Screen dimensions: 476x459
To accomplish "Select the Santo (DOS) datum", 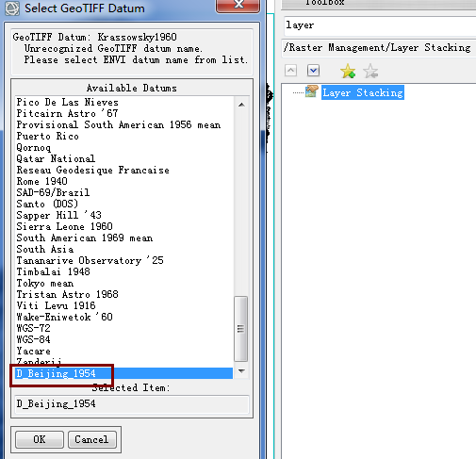I will click(123, 204).
